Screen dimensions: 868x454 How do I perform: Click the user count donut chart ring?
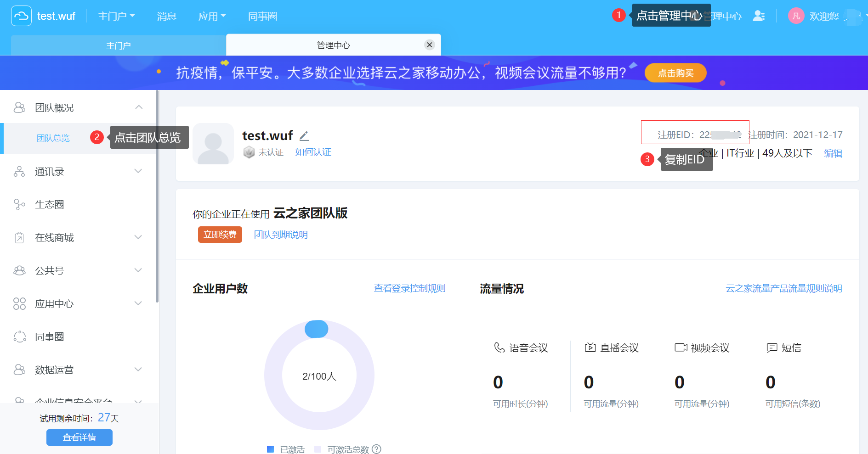(x=319, y=375)
